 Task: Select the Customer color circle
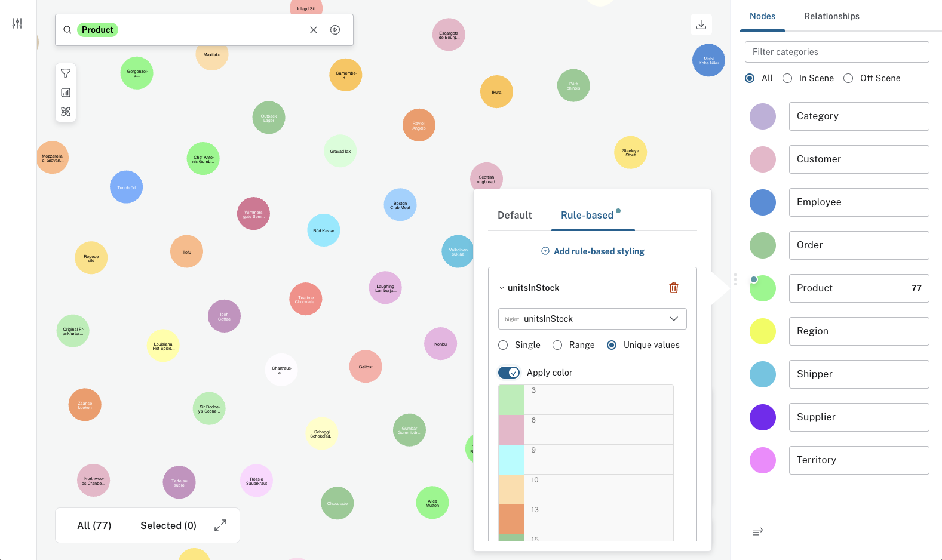coord(763,159)
